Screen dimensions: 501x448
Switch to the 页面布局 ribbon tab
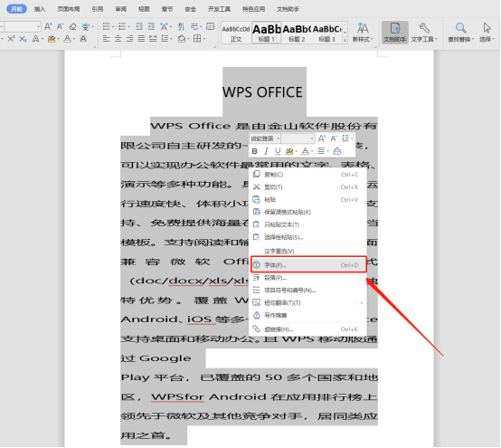[x=69, y=9]
